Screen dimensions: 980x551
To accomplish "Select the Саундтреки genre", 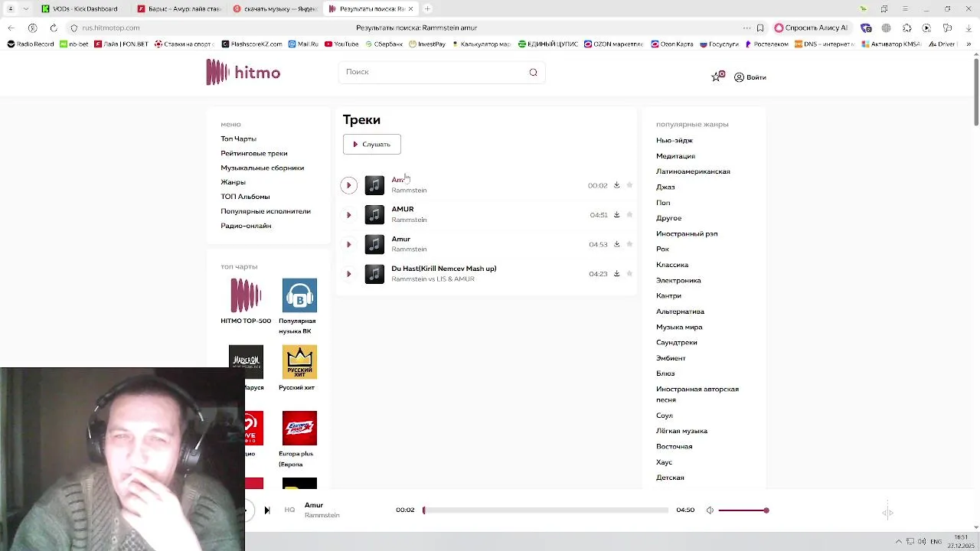I will click(676, 342).
